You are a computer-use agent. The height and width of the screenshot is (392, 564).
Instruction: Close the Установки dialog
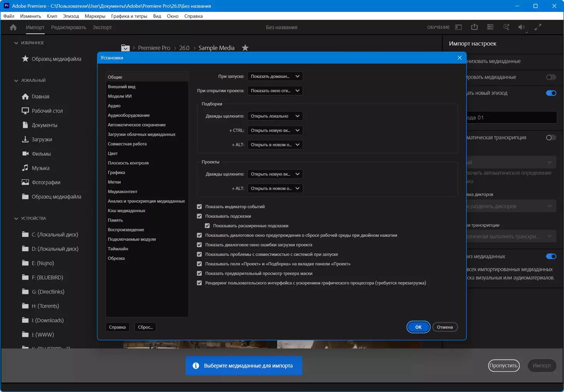point(459,58)
